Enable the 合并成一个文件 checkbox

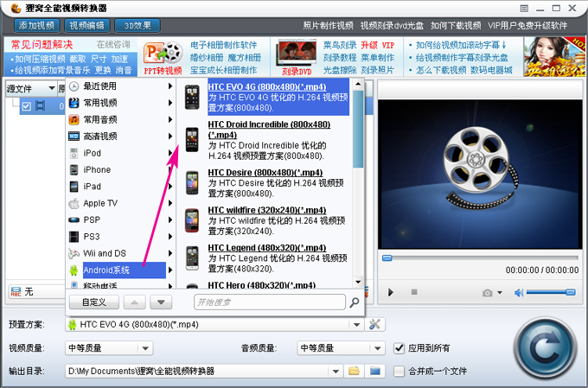point(399,372)
